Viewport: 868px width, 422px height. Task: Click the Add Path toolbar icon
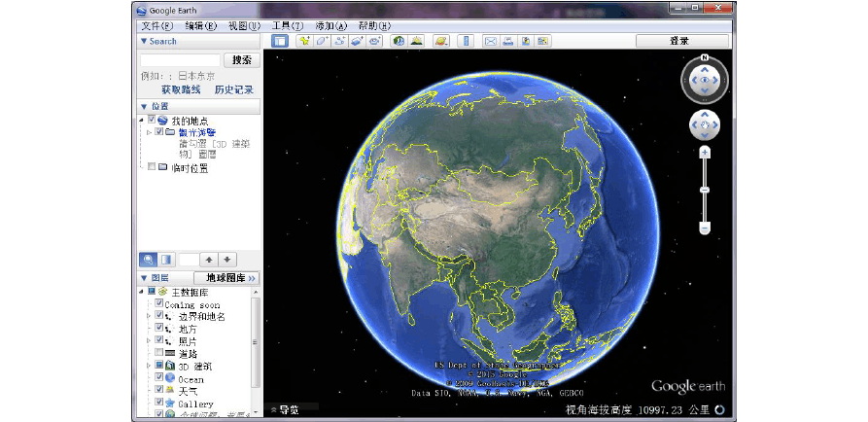[x=340, y=41]
